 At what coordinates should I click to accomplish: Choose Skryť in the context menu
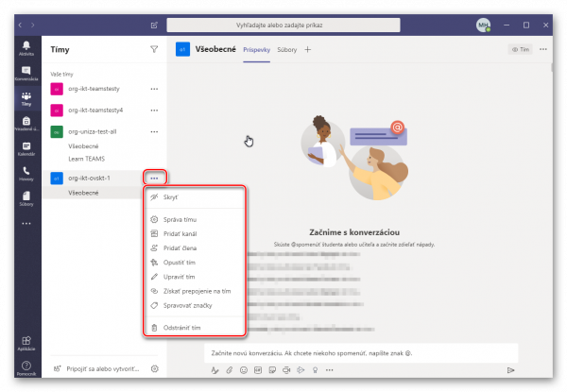click(195, 197)
